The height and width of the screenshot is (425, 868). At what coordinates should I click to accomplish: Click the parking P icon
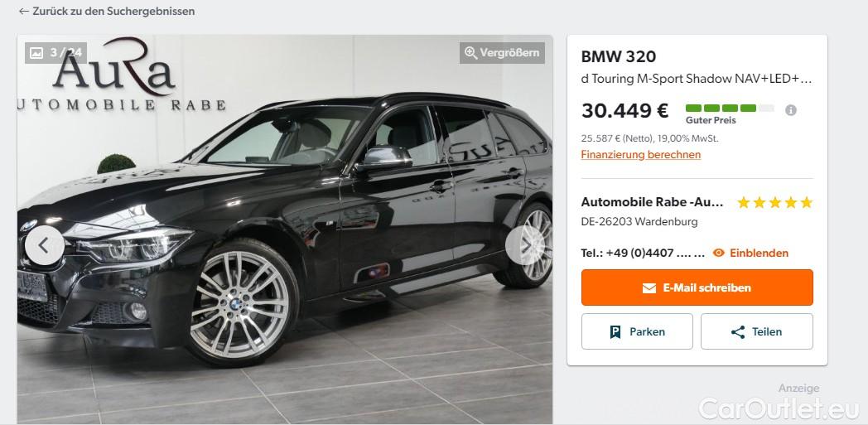615,332
